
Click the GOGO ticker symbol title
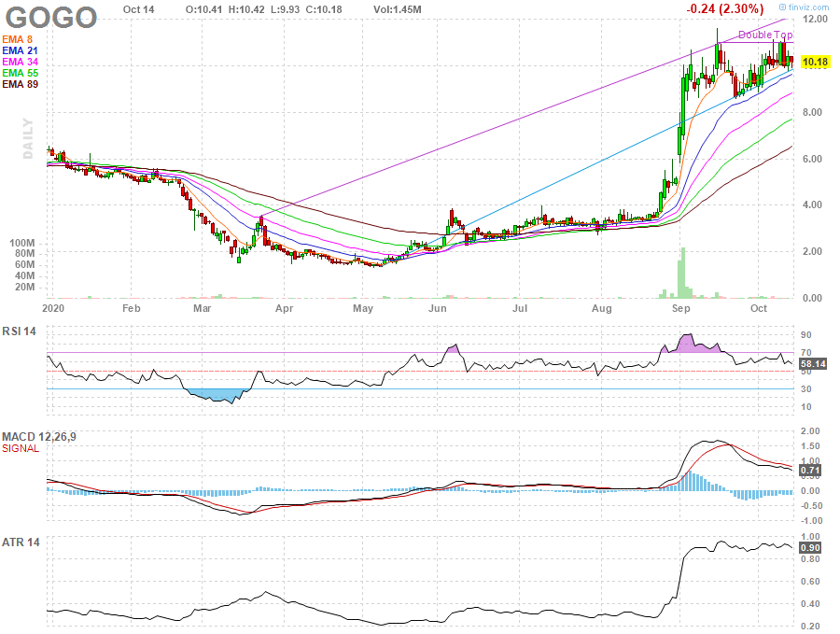pos(51,18)
